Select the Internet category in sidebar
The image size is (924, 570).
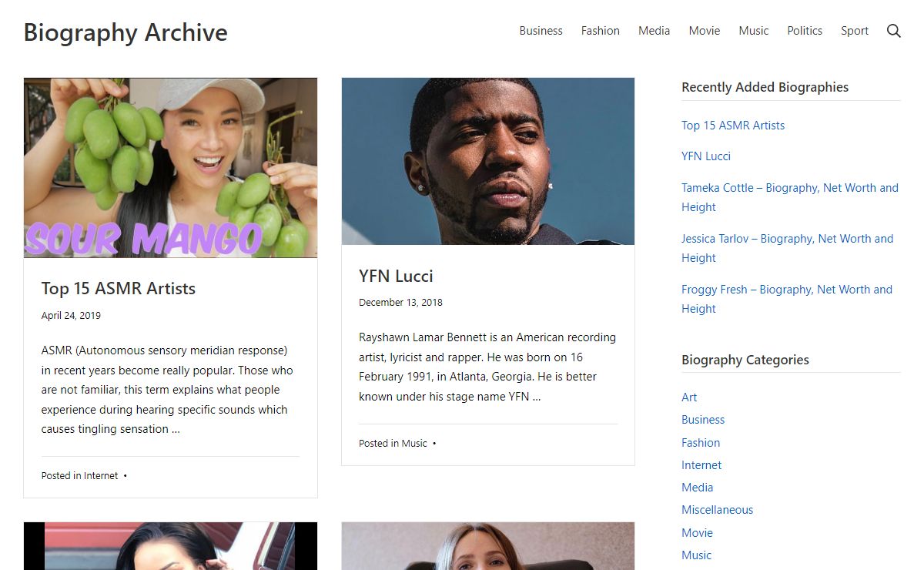[701, 465]
